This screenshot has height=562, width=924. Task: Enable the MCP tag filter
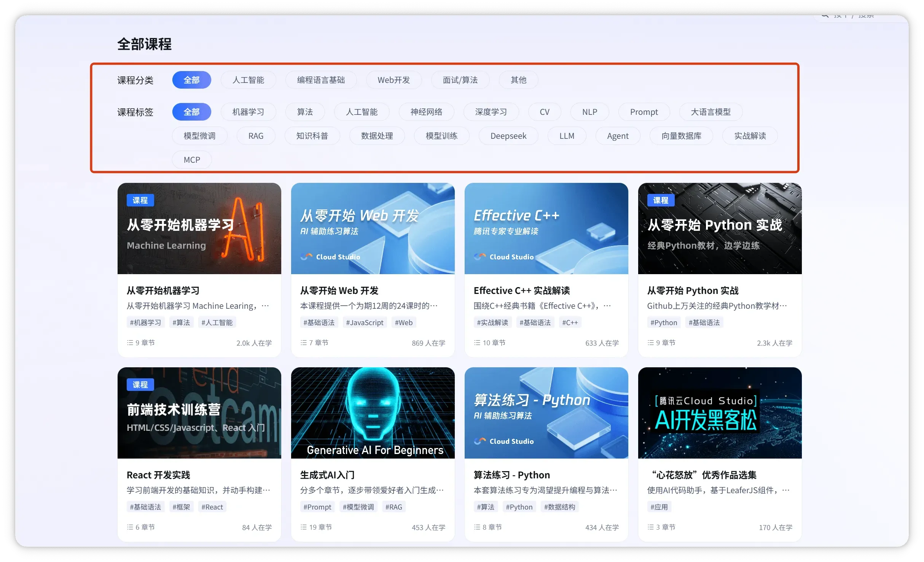[192, 160]
